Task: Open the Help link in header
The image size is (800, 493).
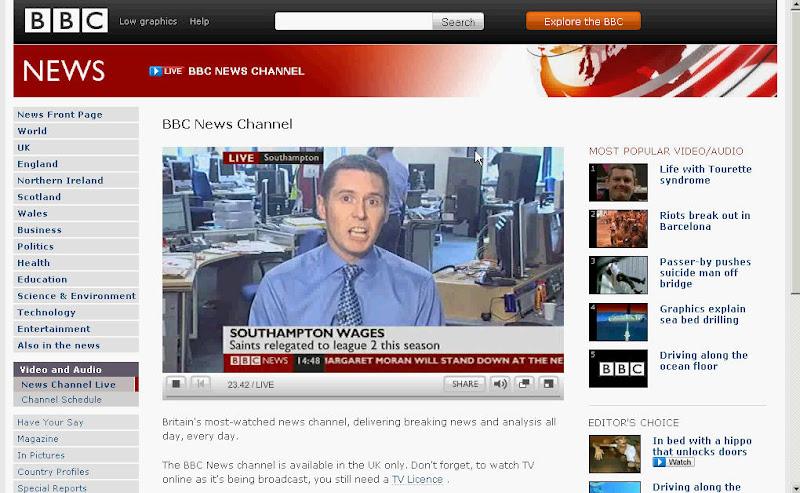Action: click(x=199, y=21)
